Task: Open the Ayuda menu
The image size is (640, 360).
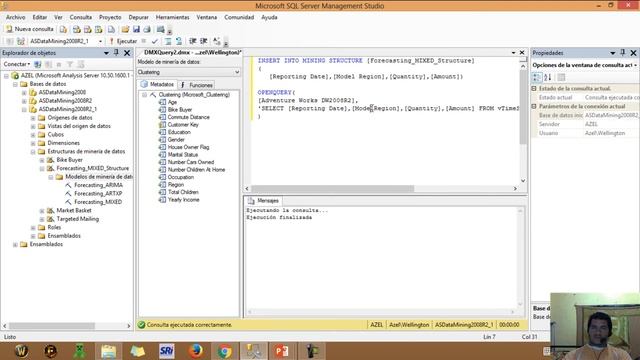Action: (269, 17)
